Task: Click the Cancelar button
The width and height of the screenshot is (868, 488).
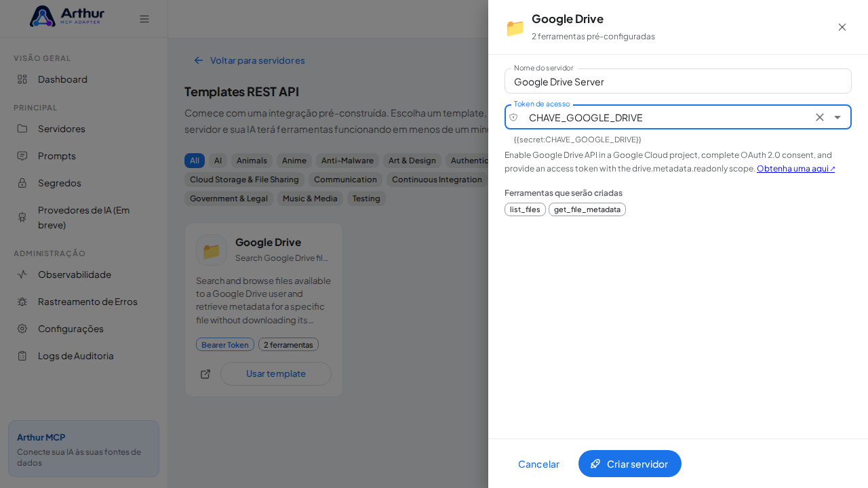Action: click(538, 464)
